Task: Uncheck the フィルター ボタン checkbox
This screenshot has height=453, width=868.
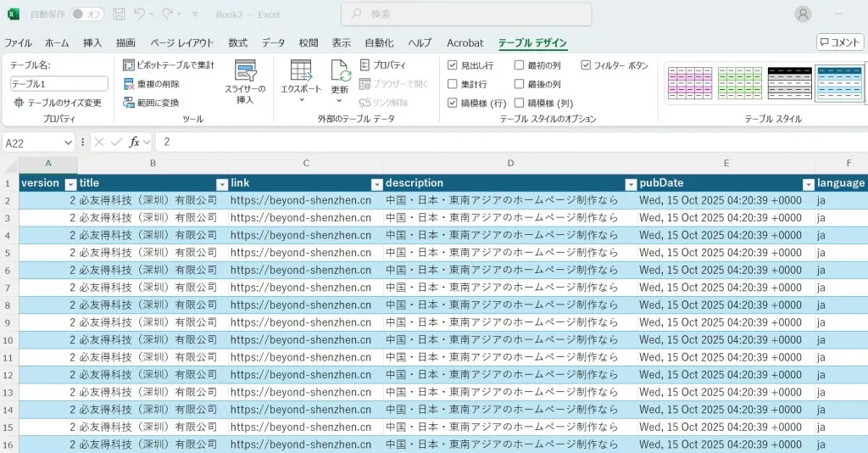Action: (x=586, y=65)
